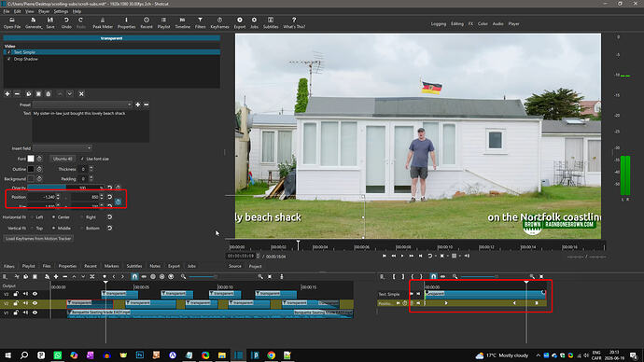Open the Peak Meter panel from toolbar

point(103,23)
